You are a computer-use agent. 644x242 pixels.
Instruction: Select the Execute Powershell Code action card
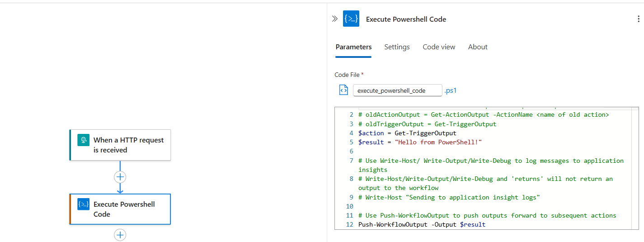[x=120, y=209]
